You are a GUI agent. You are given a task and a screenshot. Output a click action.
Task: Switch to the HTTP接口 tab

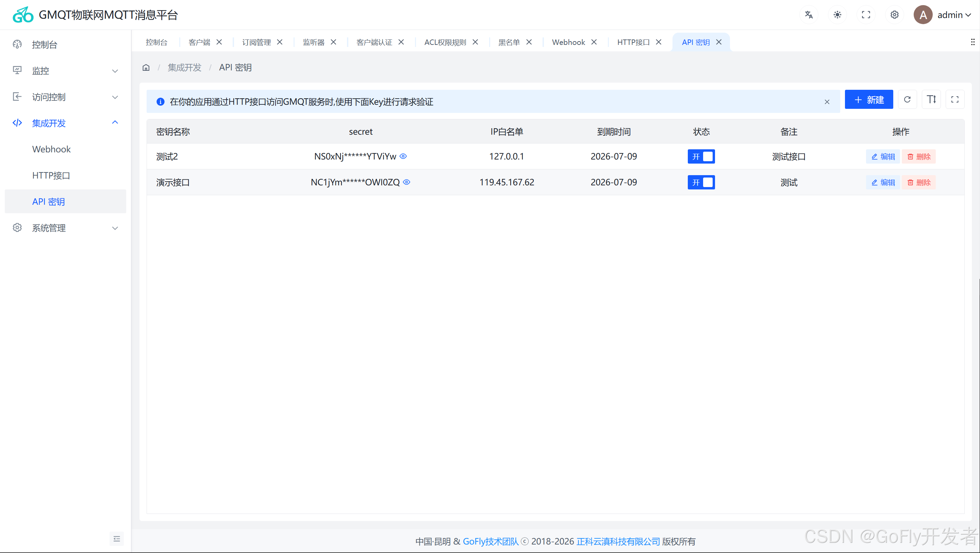(x=633, y=42)
